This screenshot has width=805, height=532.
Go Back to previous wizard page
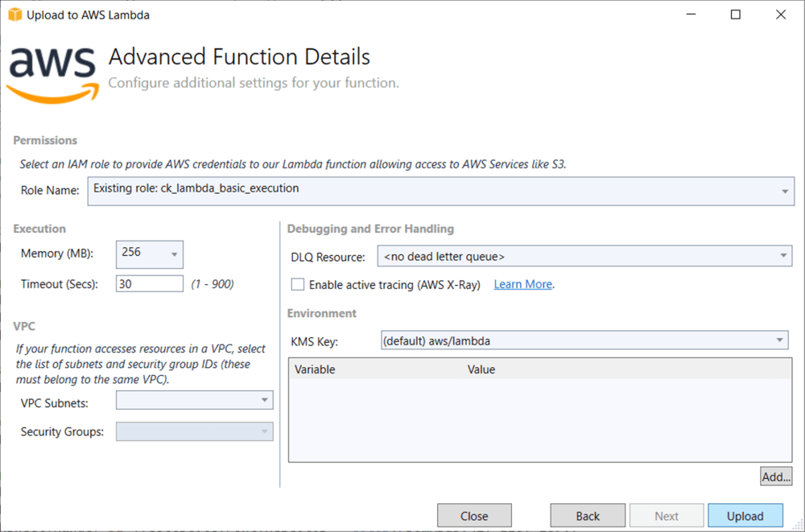pos(588,516)
